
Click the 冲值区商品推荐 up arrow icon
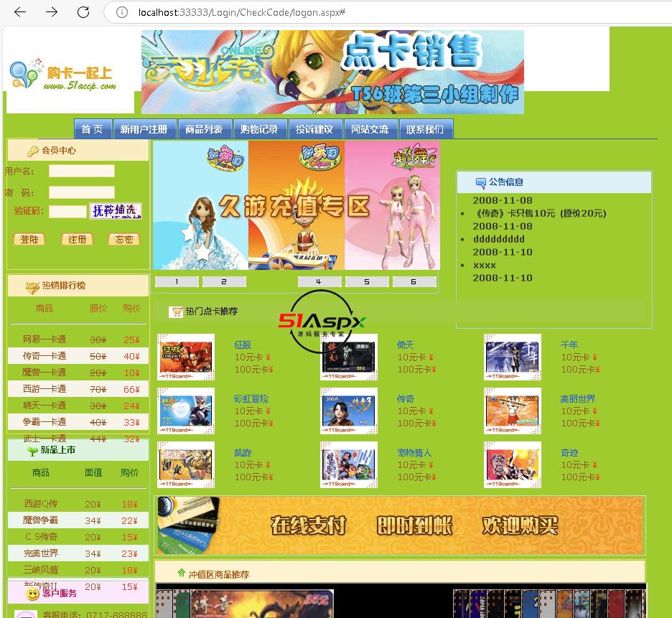182,573
